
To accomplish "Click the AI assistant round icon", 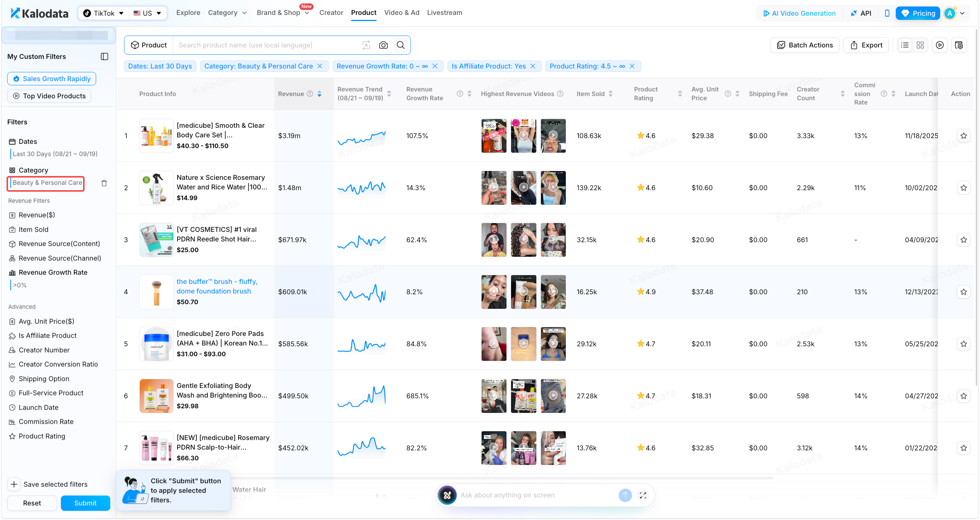I will [447, 495].
